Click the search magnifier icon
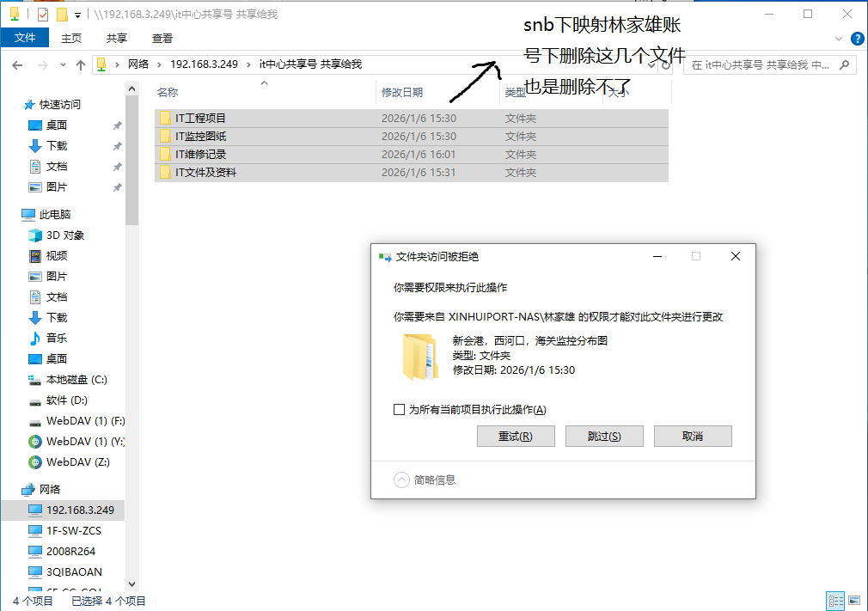The width and height of the screenshot is (868, 611). click(844, 65)
